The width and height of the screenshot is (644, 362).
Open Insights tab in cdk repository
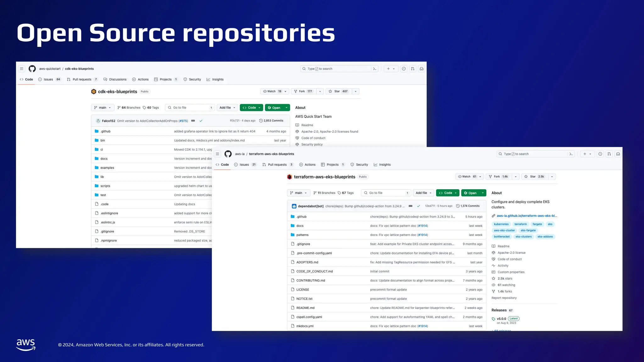[215, 80]
